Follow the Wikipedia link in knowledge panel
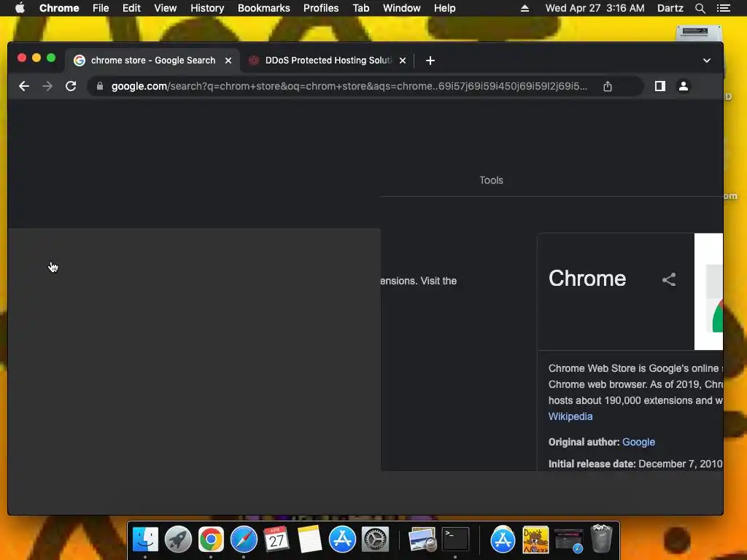 pos(570,416)
